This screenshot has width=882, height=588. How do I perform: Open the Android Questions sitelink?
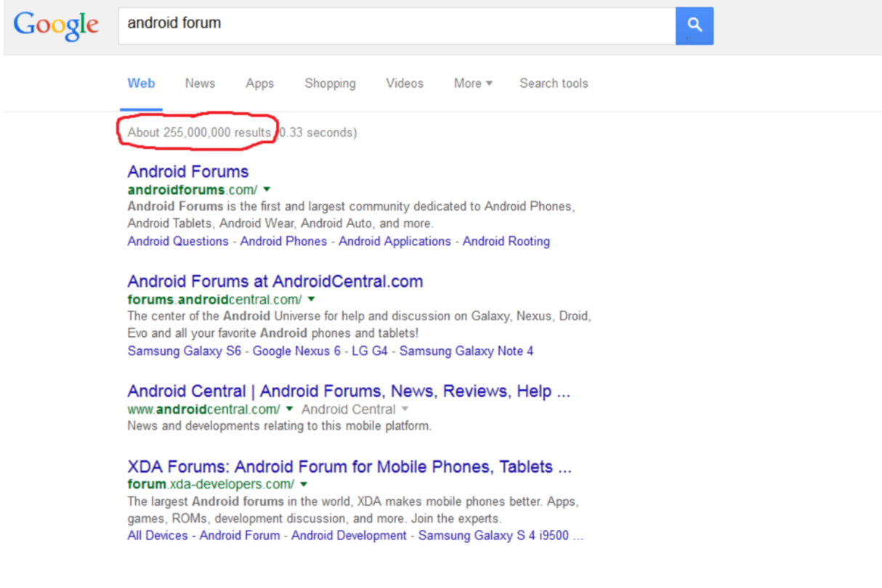tap(178, 242)
